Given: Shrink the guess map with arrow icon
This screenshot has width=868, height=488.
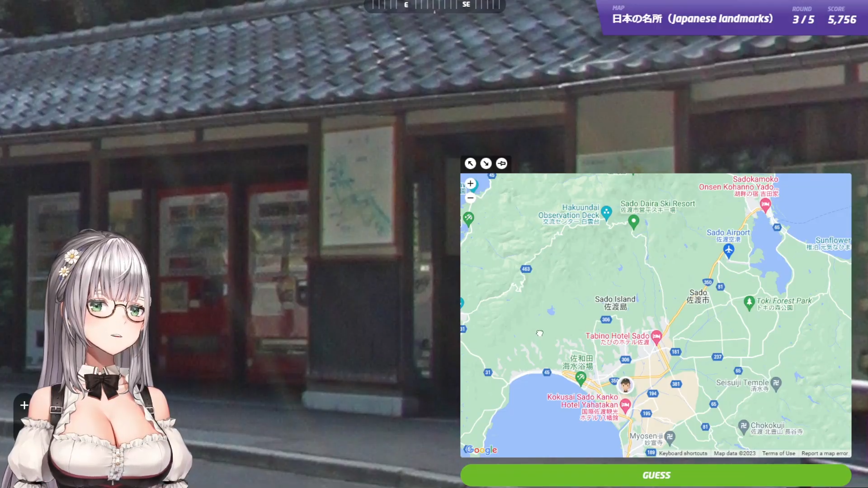Looking at the screenshot, I should coord(486,164).
